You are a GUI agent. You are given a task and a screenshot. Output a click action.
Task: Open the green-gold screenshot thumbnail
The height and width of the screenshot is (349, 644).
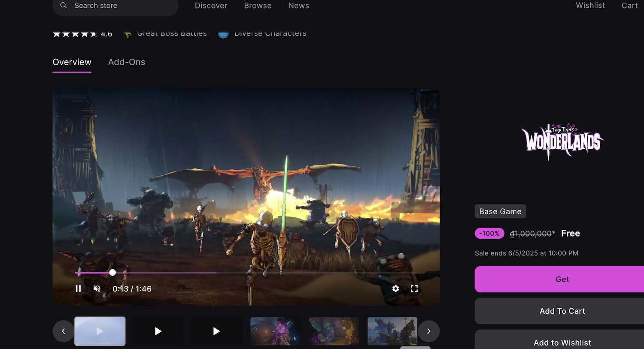pos(334,331)
